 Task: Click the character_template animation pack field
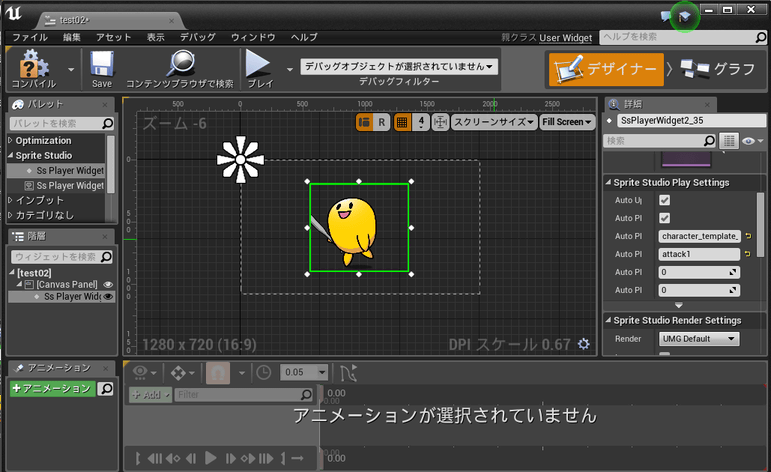pyautogui.click(x=699, y=236)
